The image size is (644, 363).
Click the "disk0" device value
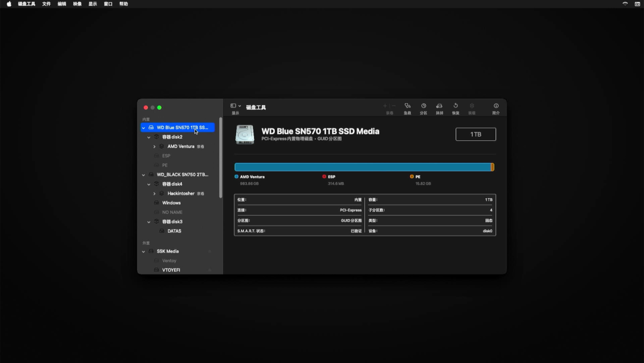click(x=488, y=231)
